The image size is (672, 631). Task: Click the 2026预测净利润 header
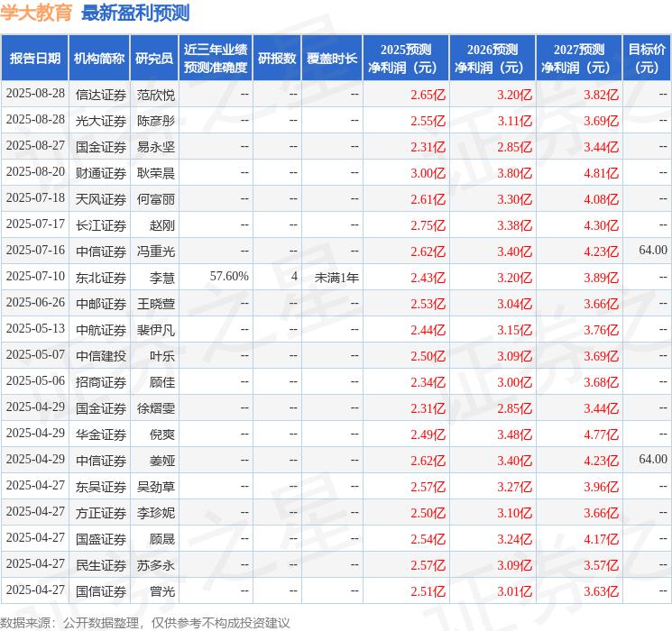coord(492,59)
